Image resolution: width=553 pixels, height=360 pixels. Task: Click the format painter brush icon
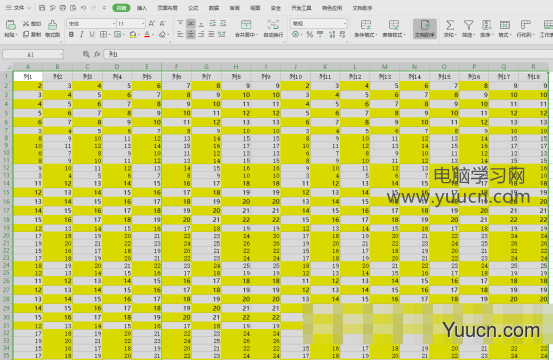[53, 25]
